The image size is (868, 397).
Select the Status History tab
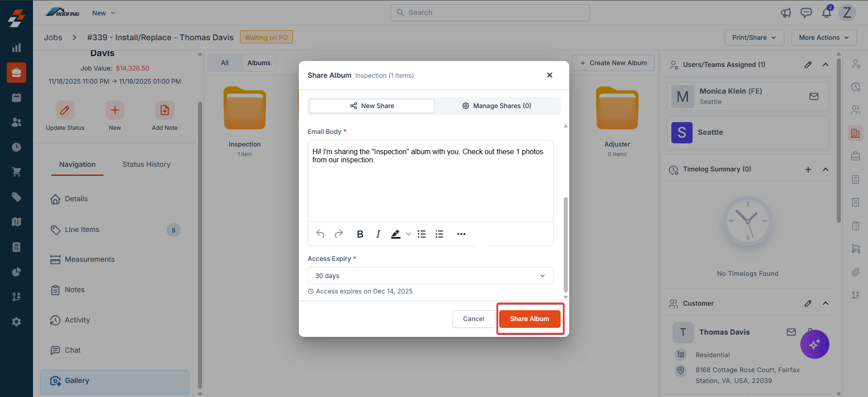pos(146,165)
